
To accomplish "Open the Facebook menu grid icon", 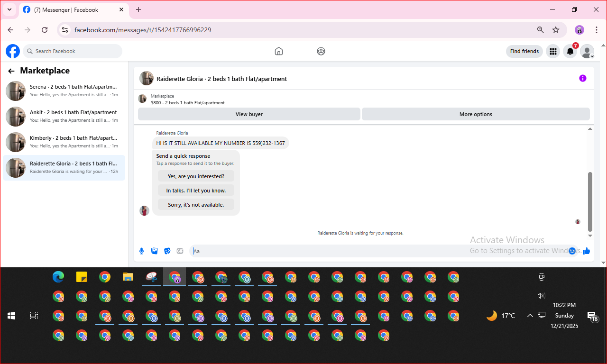I will coord(553,51).
